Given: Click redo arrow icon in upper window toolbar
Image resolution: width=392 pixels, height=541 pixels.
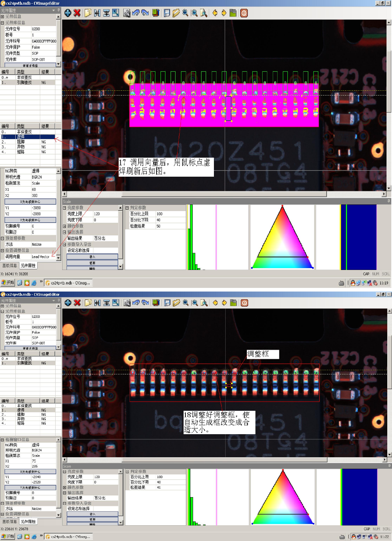Looking at the screenshot, I should [x=145, y=13].
